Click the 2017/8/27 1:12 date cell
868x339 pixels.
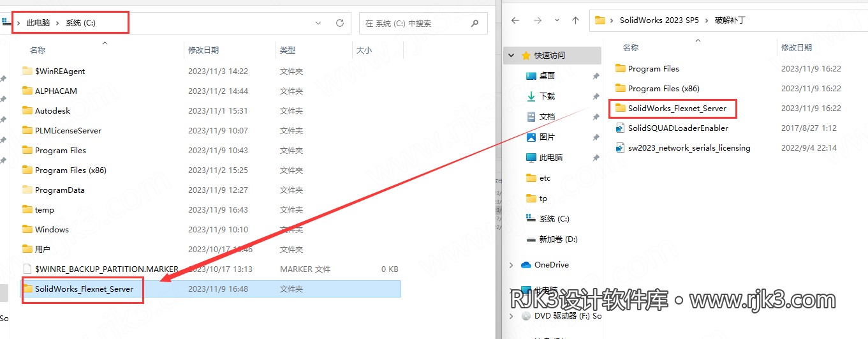point(809,128)
